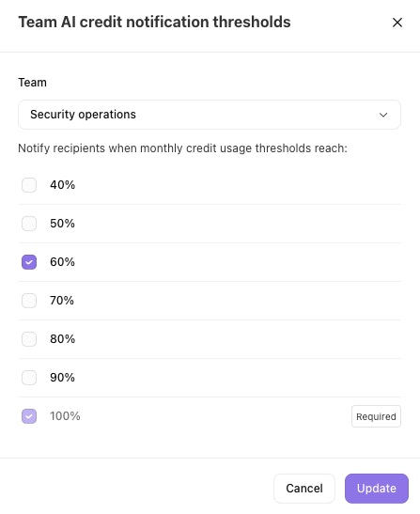Click the dialog title heading
This screenshot has height=514, width=420.
point(154,22)
